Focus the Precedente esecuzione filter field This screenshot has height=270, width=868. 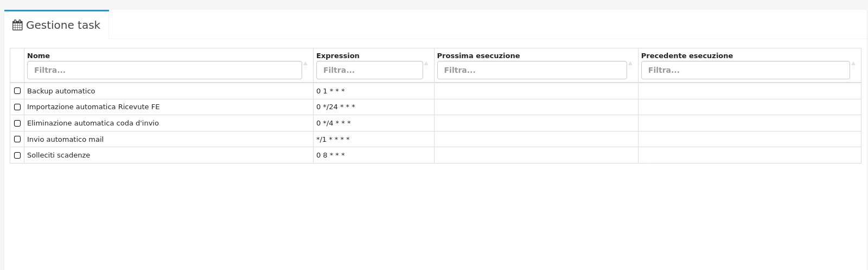coord(745,70)
